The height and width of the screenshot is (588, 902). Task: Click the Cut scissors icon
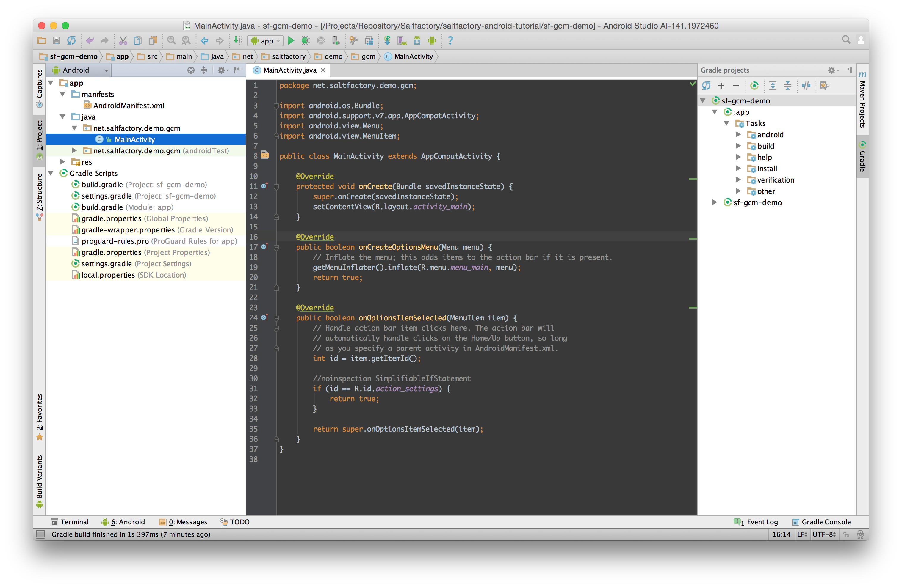pyautogui.click(x=123, y=40)
